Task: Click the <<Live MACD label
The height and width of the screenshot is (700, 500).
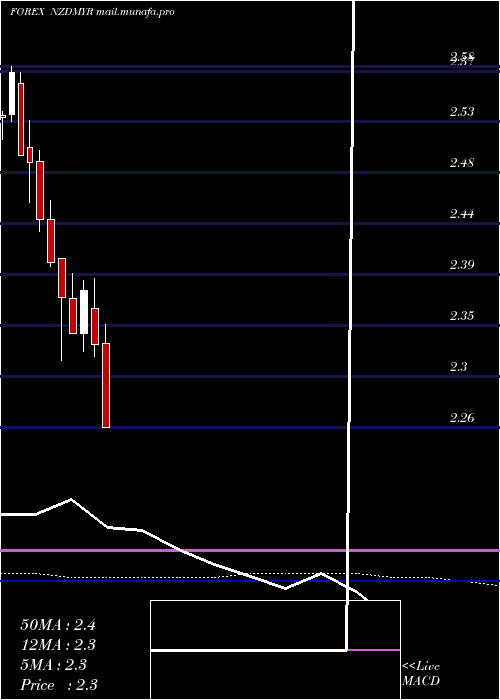Action: point(421,674)
